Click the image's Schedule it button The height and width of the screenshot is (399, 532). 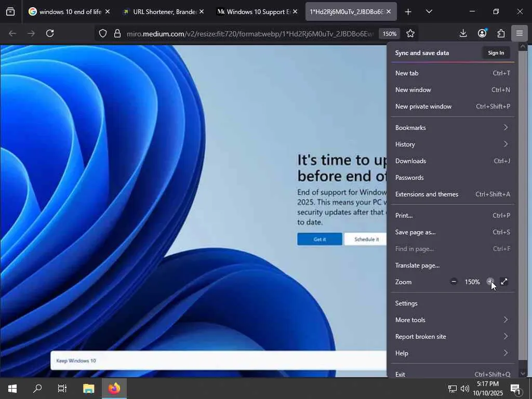[x=366, y=239]
